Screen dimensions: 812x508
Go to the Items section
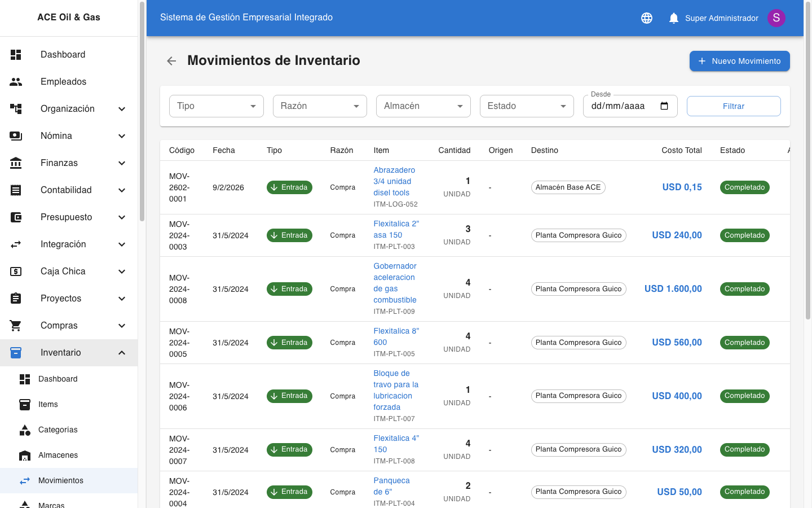(48, 404)
